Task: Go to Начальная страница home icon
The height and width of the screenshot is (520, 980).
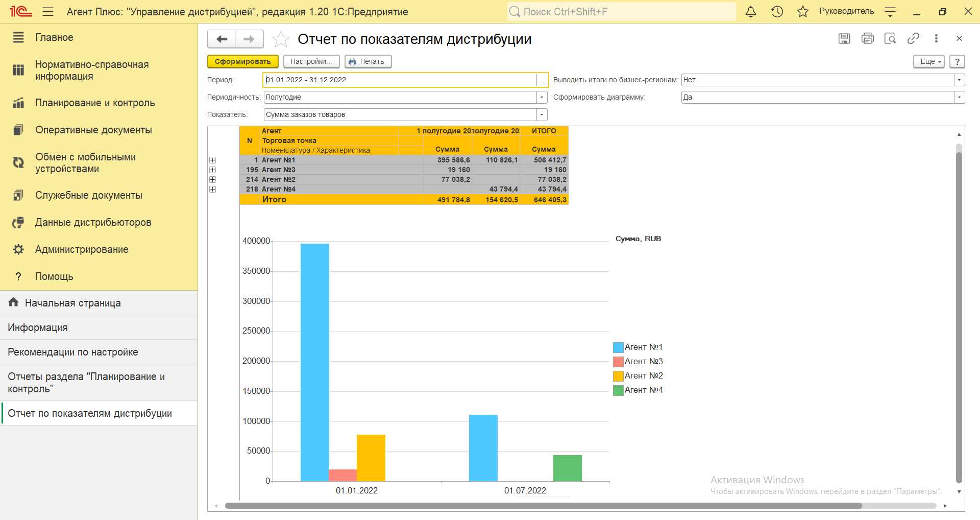Action: pyautogui.click(x=14, y=302)
